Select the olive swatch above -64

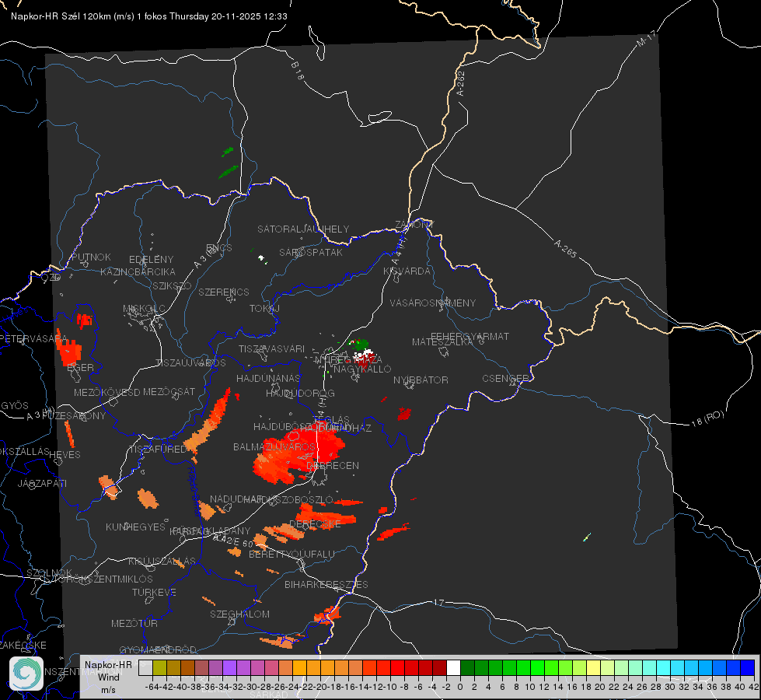coord(159,667)
